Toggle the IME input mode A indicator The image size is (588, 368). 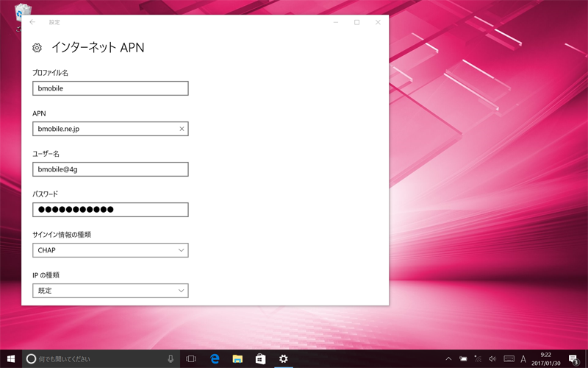click(523, 359)
